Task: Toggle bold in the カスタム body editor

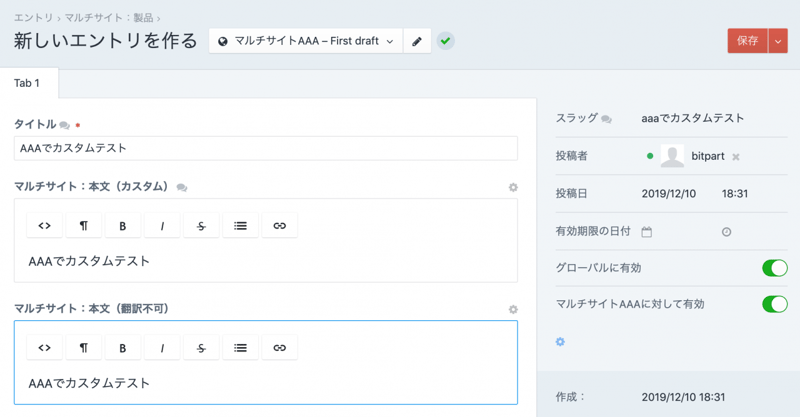Action: (123, 226)
